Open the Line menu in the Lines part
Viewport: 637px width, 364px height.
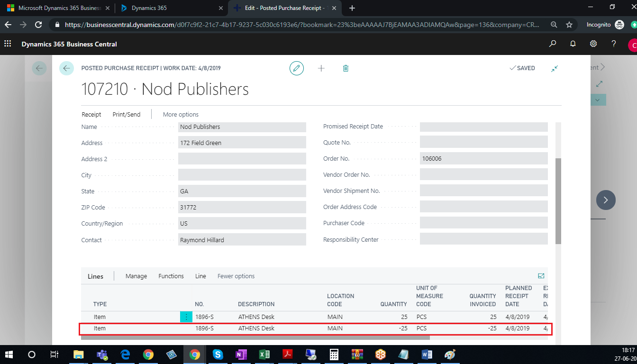(x=200, y=276)
